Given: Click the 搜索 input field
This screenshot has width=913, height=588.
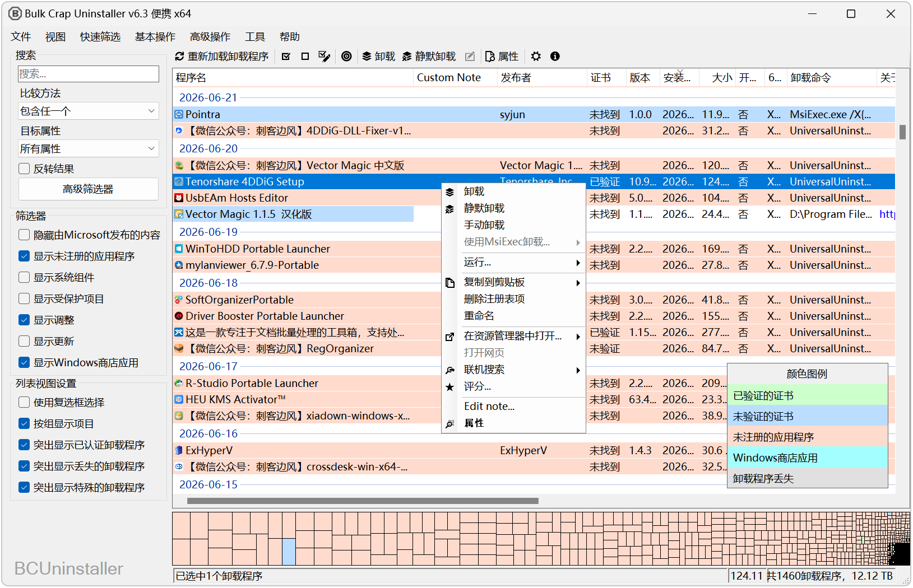Looking at the screenshot, I should point(89,74).
